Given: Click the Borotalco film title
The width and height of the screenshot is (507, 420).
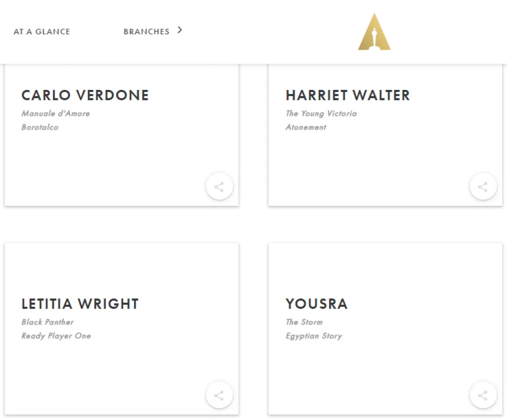Looking at the screenshot, I should point(40,127).
